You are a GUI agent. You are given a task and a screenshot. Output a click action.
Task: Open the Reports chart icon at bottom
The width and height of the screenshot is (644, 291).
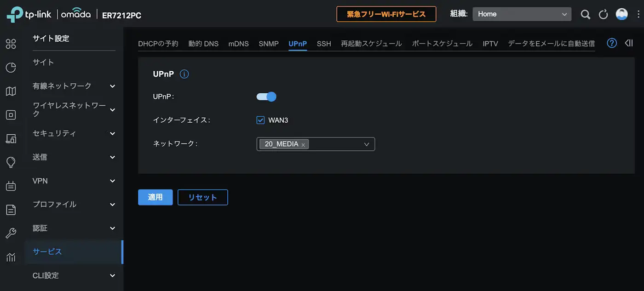pos(11,257)
